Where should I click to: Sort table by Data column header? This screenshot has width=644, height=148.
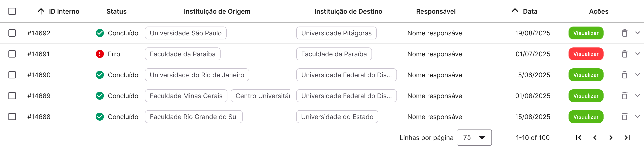pos(530,11)
